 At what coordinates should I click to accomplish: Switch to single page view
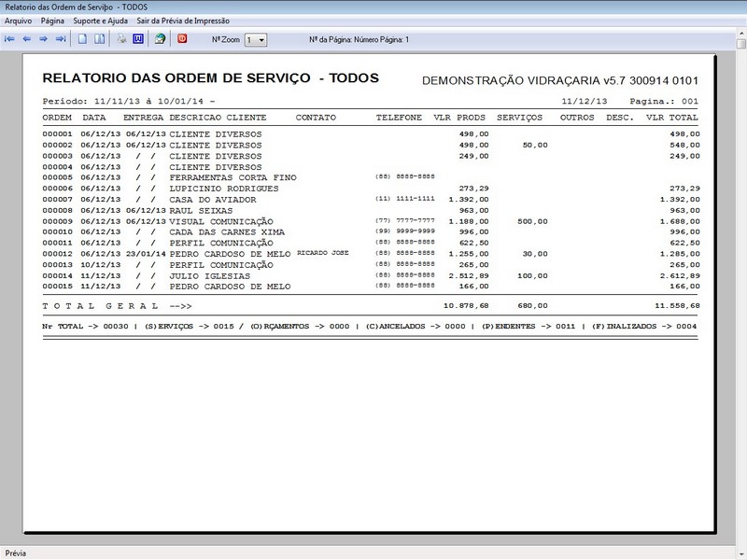(79, 38)
